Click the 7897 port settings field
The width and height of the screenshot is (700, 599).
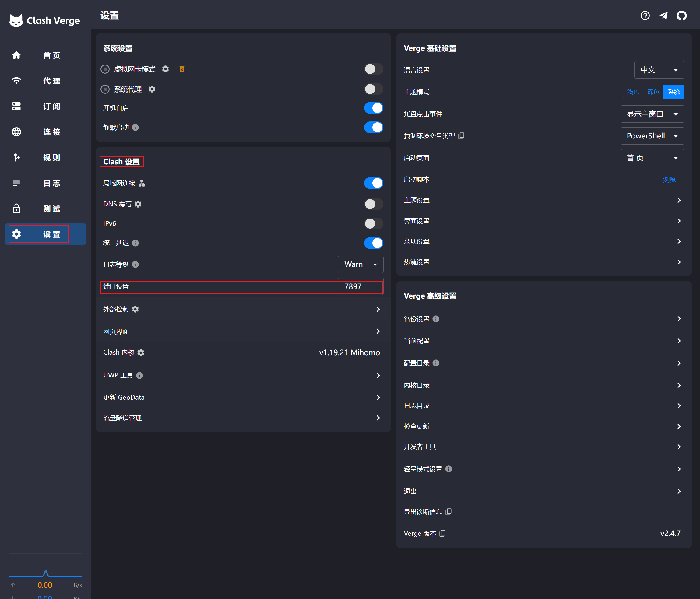pos(360,287)
